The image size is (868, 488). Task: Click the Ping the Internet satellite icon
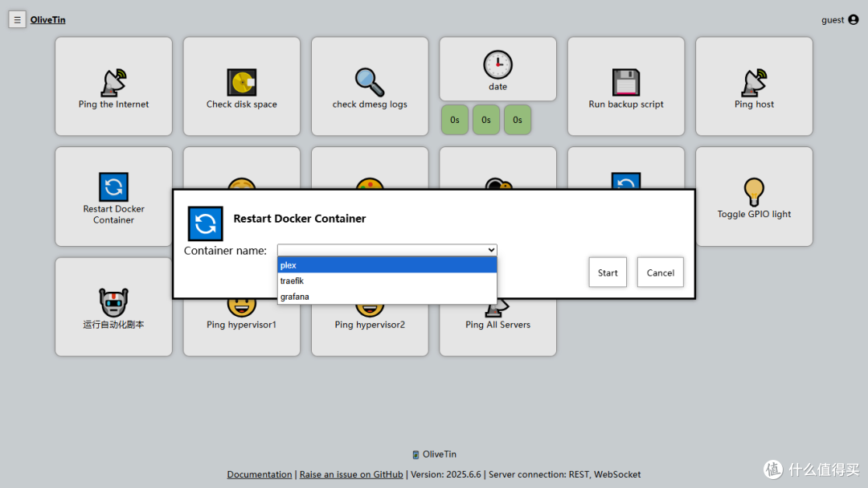click(x=113, y=82)
